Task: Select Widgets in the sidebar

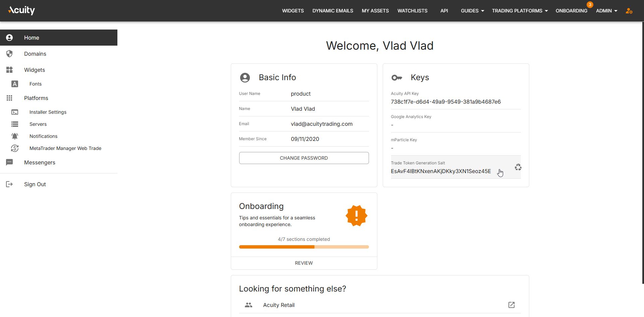Action: coord(59,70)
